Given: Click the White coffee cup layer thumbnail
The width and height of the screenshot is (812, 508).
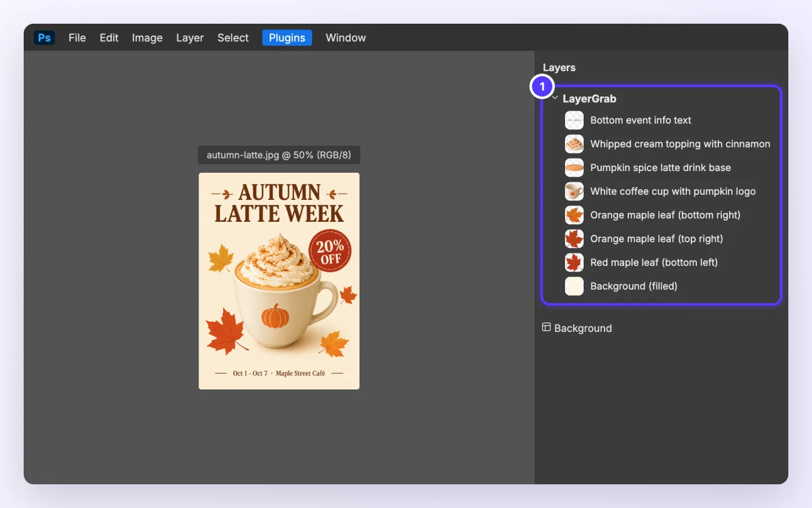Looking at the screenshot, I should click(574, 191).
